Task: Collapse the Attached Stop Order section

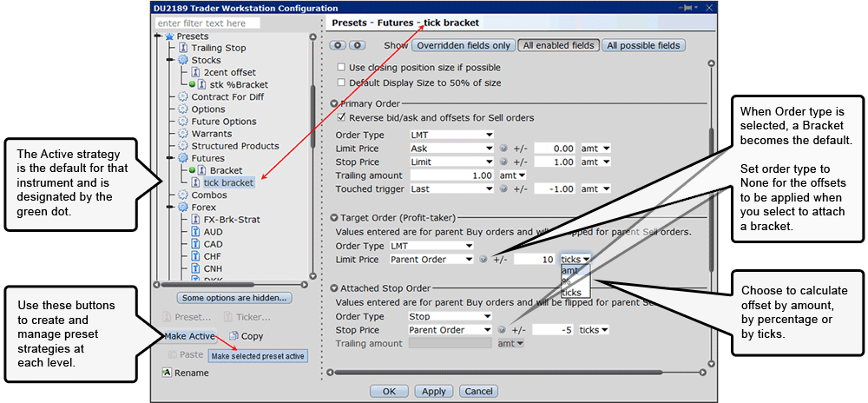Action: coord(334,288)
